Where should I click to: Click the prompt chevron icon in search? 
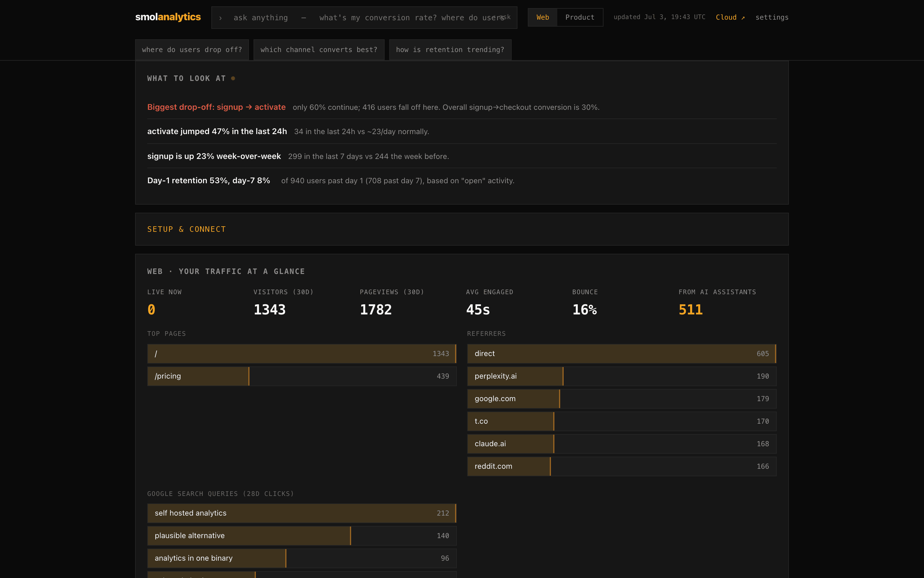point(220,18)
